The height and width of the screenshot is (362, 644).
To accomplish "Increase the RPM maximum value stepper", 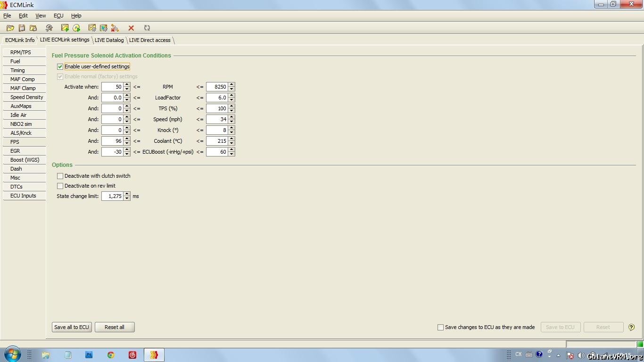I will [231, 85].
